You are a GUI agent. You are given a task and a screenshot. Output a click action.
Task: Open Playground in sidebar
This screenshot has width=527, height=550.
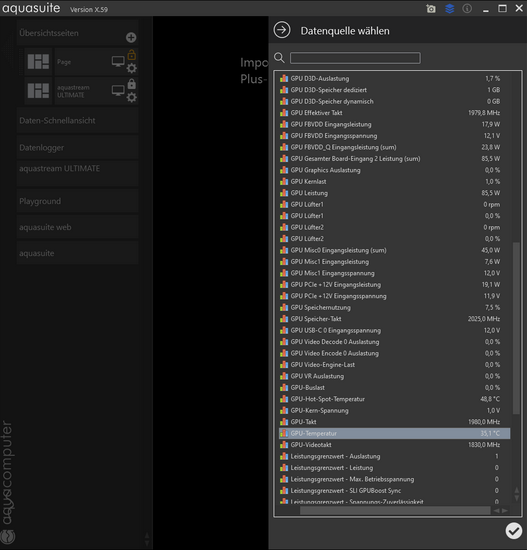77,201
